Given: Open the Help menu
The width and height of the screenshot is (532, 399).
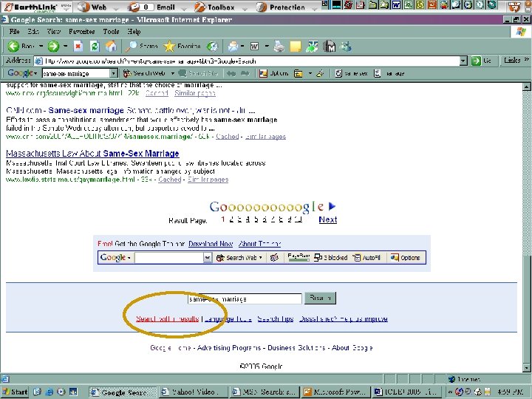Looking at the screenshot, I should [134, 32].
